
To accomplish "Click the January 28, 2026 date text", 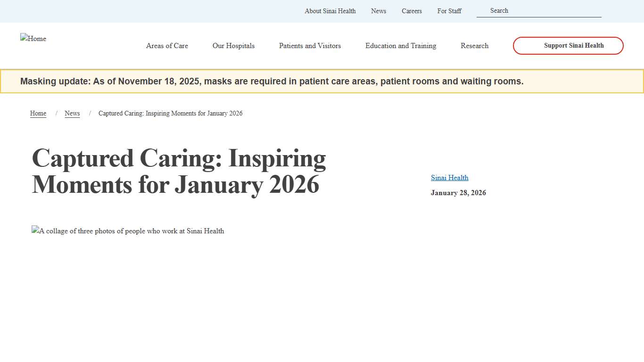I will pyautogui.click(x=458, y=193).
